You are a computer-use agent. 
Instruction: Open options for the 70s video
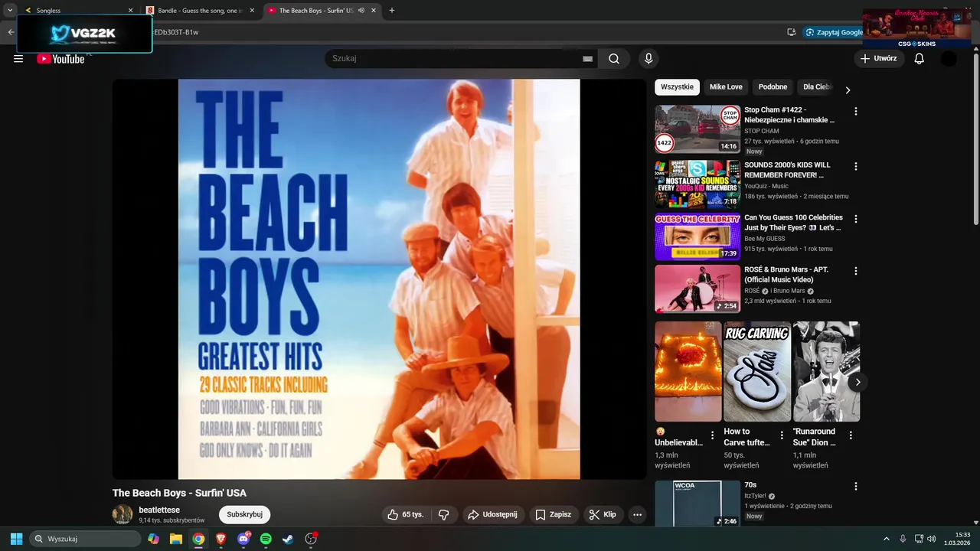coord(855,487)
